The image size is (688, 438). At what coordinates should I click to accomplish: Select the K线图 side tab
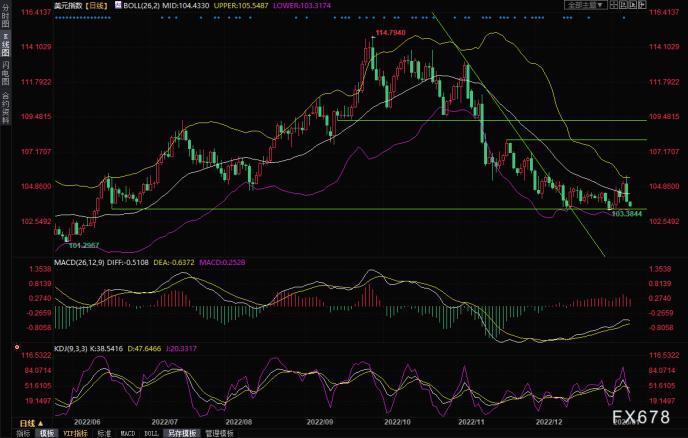5,44
